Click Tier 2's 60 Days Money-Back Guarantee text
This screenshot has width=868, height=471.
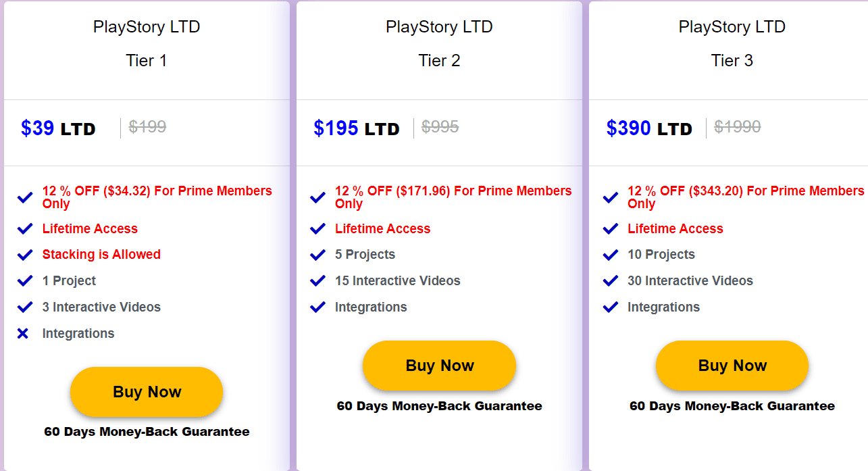(x=439, y=406)
